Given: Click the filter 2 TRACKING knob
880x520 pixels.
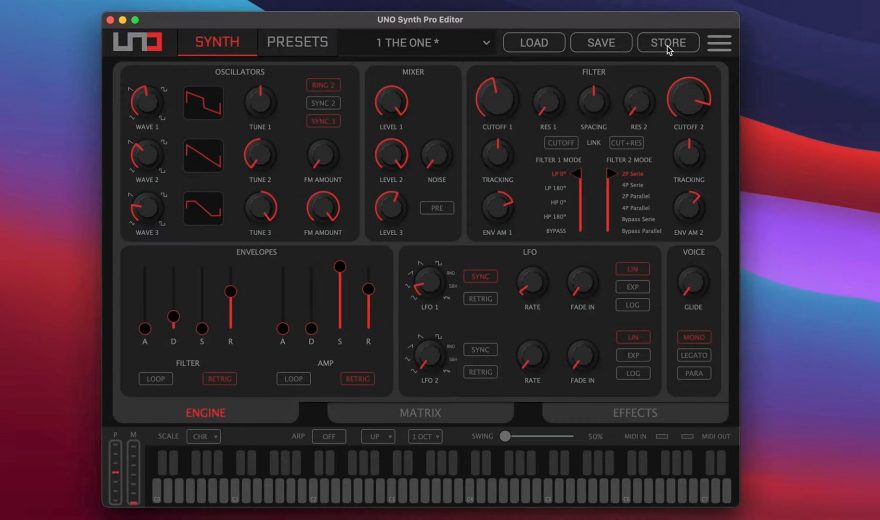Looking at the screenshot, I should click(689, 155).
